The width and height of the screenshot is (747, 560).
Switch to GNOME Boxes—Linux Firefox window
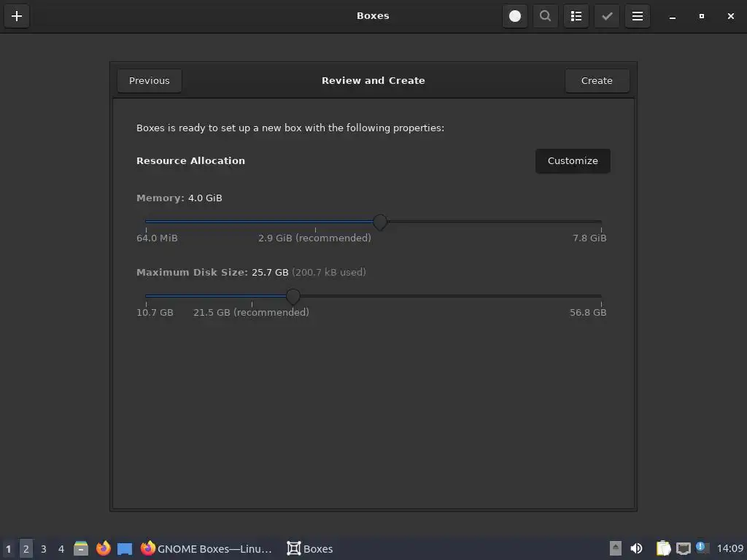click(206, 548)
